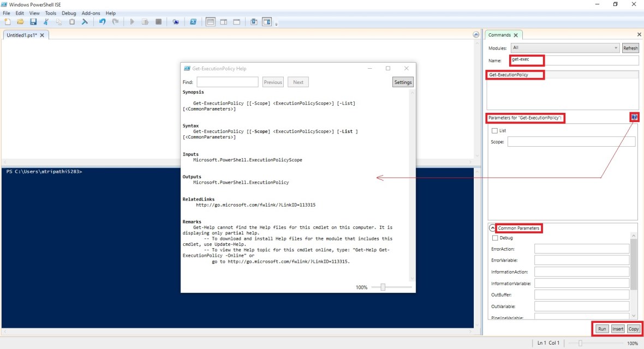This screenshot has width=644, height=349.
Task: Click the New script toolbar icon
Action: point(7,22)
